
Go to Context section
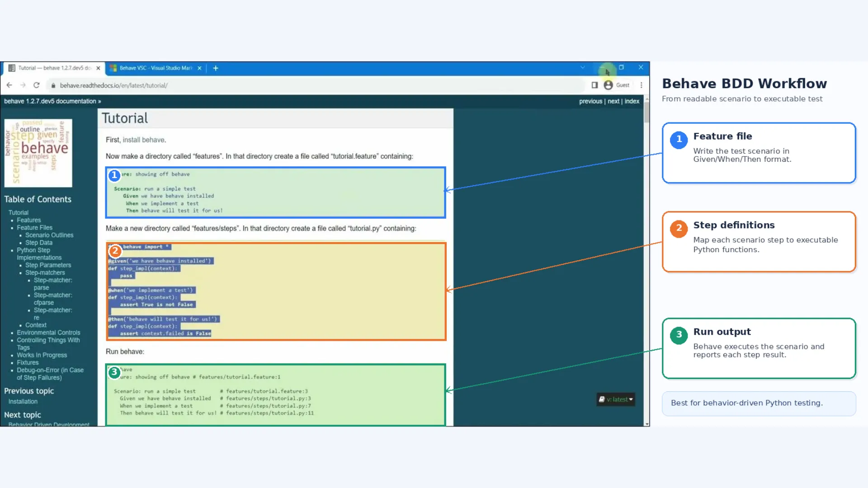pos(36,325)
